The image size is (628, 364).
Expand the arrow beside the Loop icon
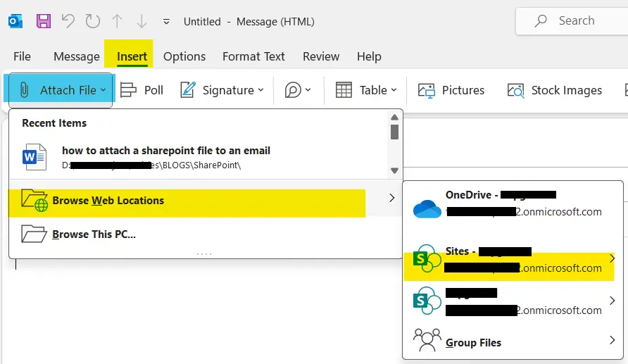(x=308, y=90)
